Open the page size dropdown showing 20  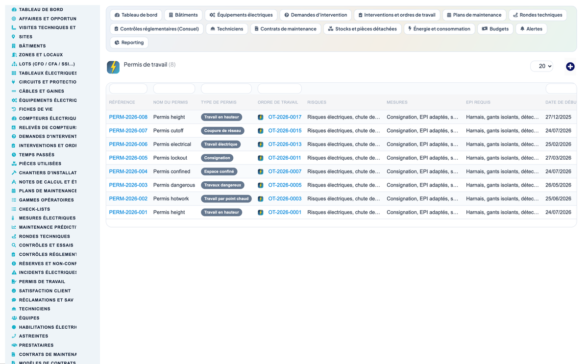tap(541, 66)
